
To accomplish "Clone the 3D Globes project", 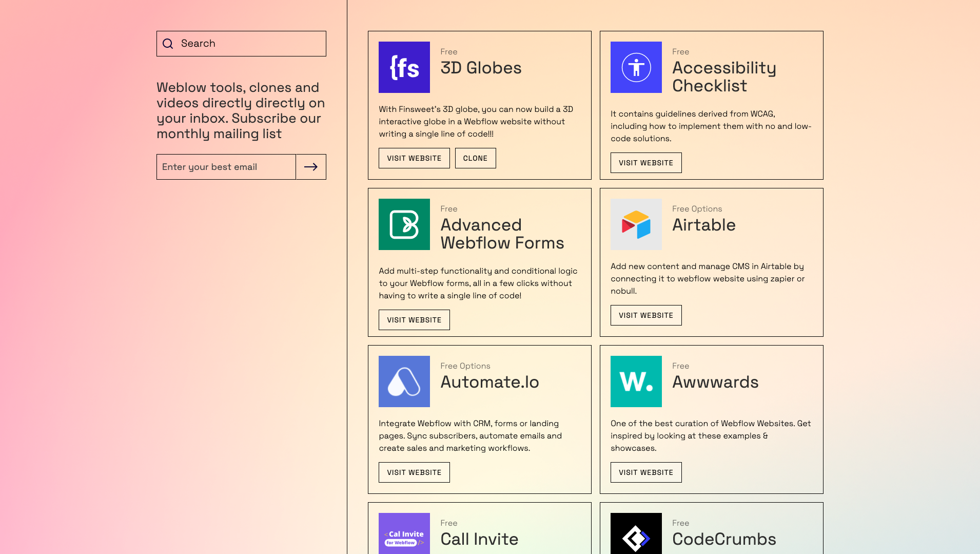I will (x=476, y=158).
